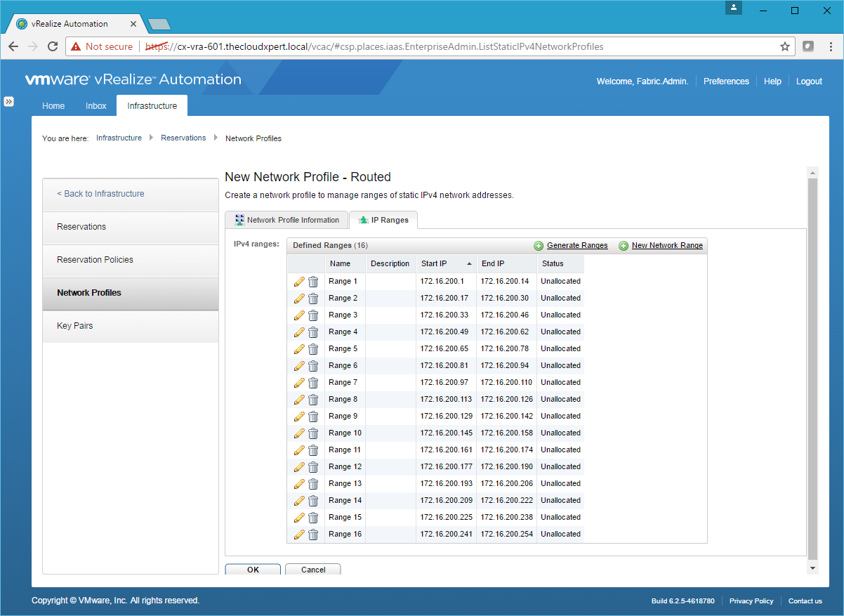Click the green plus icon beside New Network Range

(x=624, y=246)
